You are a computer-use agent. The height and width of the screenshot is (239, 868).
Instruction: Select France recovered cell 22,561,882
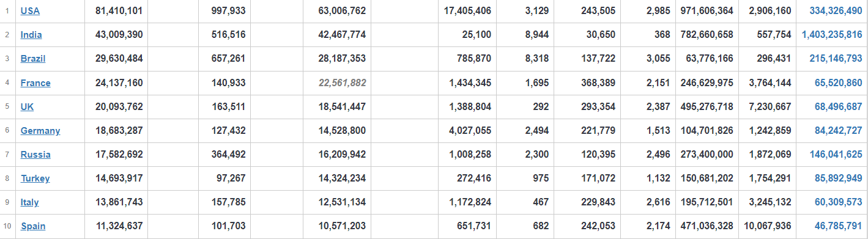click(342, 83)
